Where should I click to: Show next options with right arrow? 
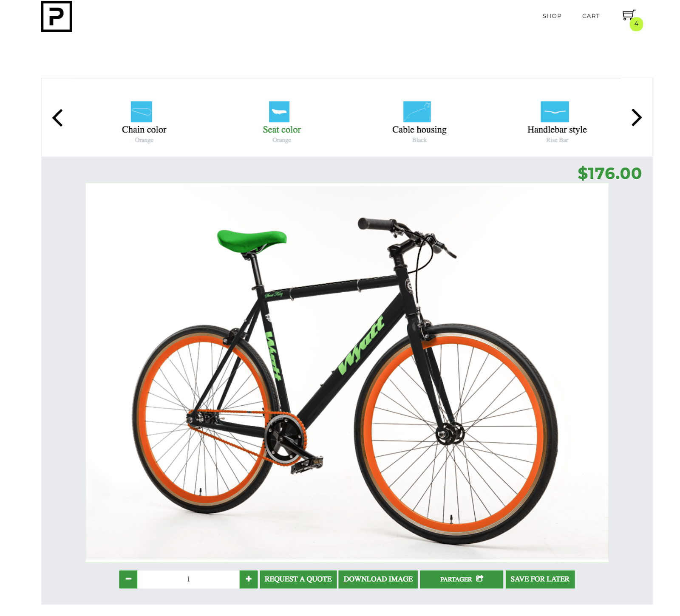click(x=636, y=118)
